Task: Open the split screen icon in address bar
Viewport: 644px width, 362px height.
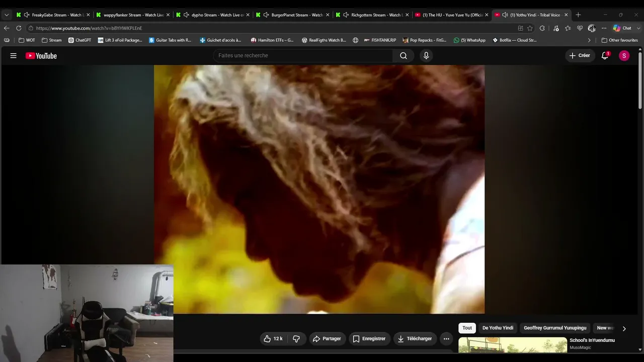Action: 520,28
